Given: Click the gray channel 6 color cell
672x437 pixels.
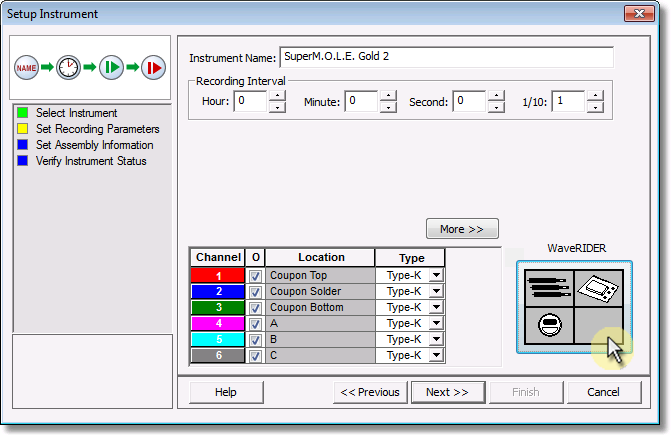Looking at the screenshot, I should [218, 355].
